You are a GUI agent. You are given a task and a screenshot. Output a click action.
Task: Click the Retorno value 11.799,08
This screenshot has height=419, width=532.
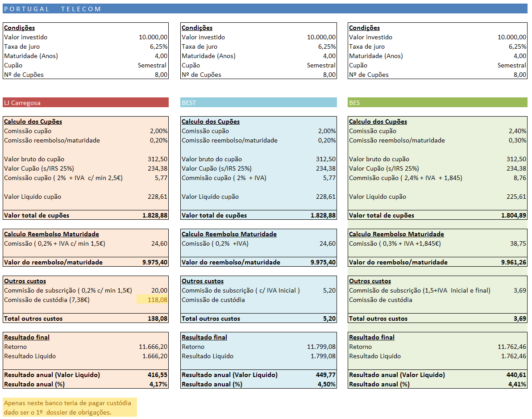pyautogui.click(x=321, y=347)
